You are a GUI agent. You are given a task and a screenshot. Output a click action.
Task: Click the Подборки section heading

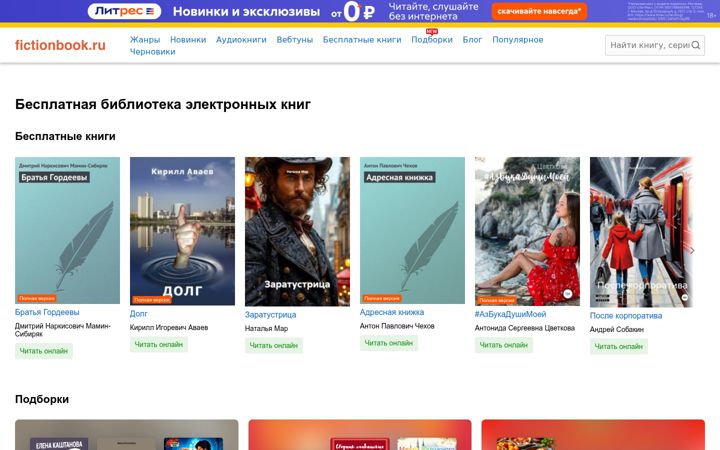(42, 399)
